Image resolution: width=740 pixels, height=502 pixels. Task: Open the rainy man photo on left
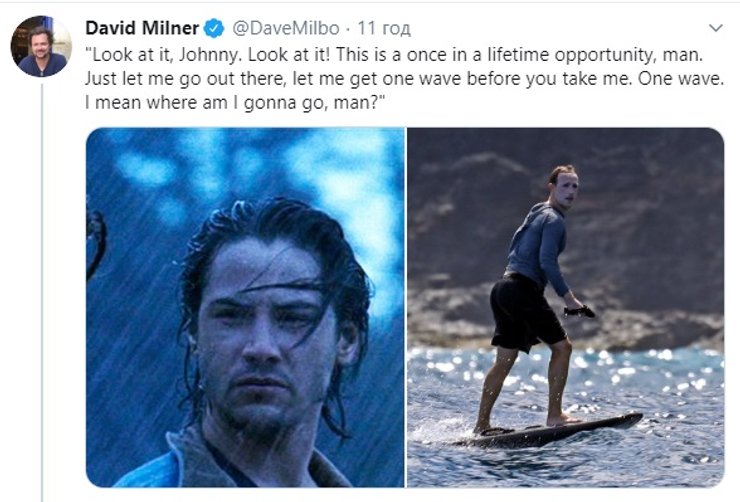(x=245, y=307)
